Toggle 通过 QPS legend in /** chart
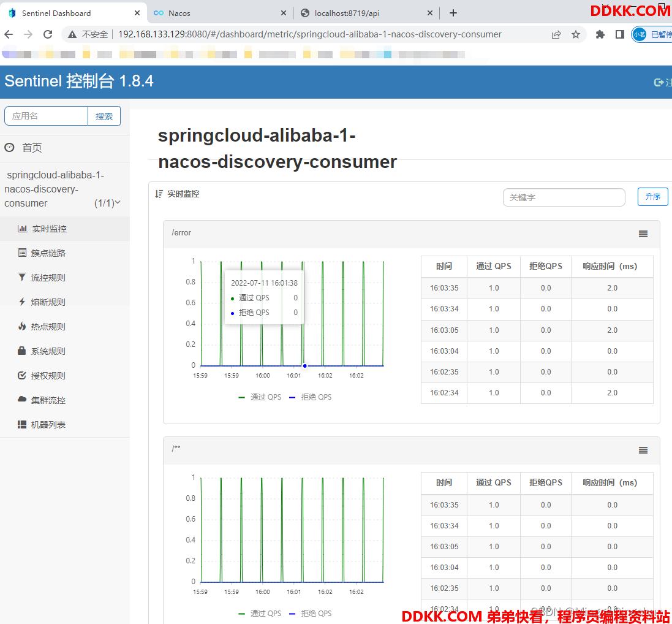Viewport: 672px width, 624px height. click(x=260, y=614)
